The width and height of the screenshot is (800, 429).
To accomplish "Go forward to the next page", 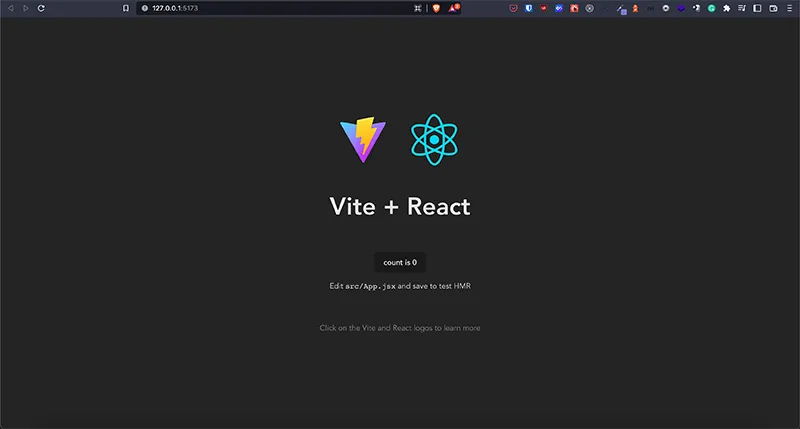I will click(26, 8).
